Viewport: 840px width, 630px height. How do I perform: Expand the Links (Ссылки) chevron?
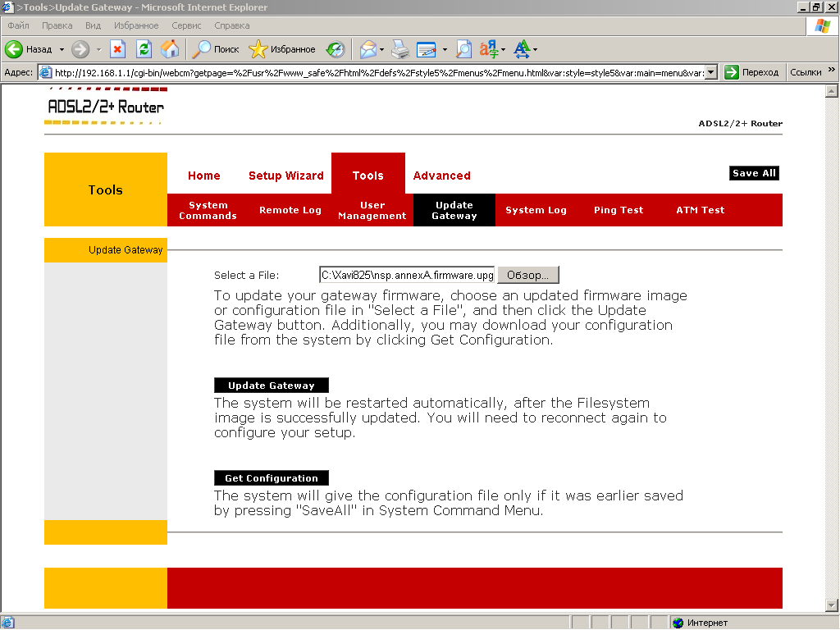click(x=832, y=70)
